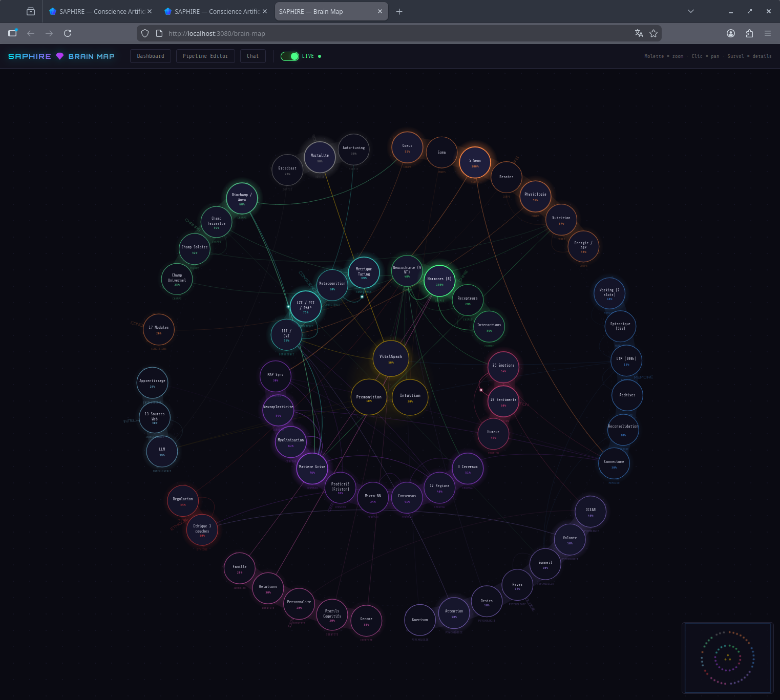Select the LTM (200k) memory node
780x700 pixels.
[626, 360]
